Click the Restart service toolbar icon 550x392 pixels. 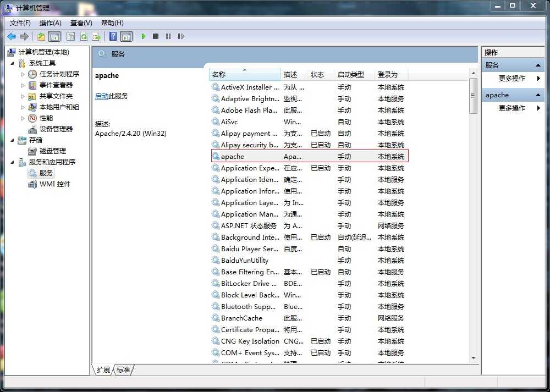(181, 36)
